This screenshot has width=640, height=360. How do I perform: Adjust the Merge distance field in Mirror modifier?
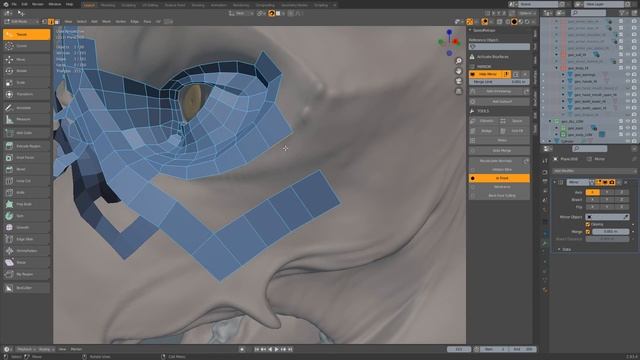610,232
